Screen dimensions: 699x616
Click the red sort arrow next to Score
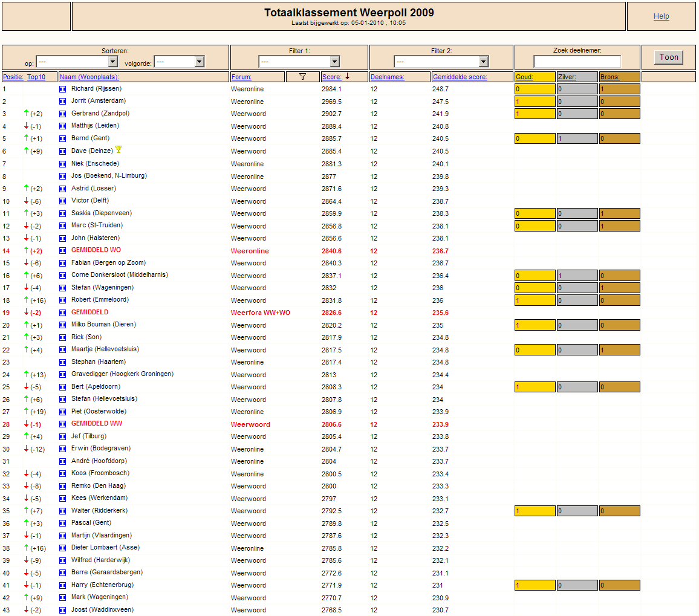348,77
